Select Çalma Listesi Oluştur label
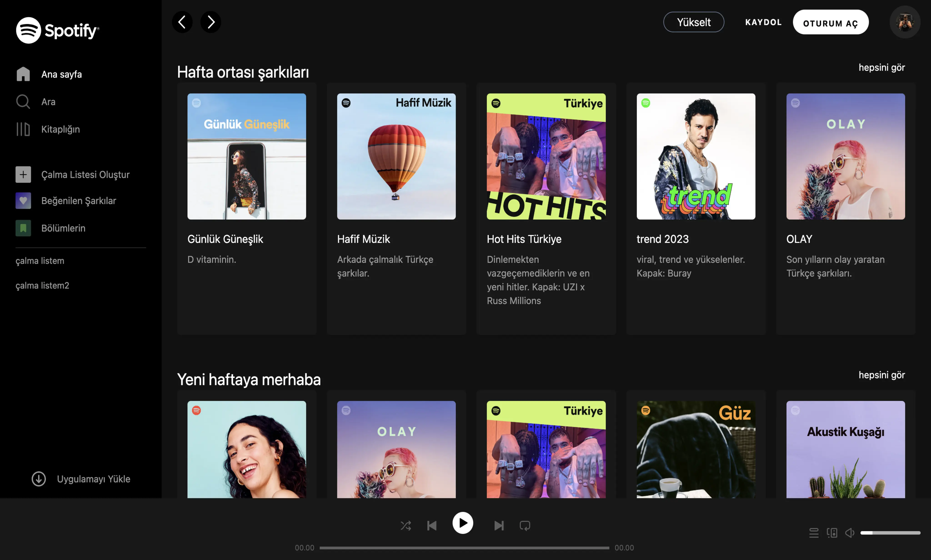 click(x=85, y=175)
